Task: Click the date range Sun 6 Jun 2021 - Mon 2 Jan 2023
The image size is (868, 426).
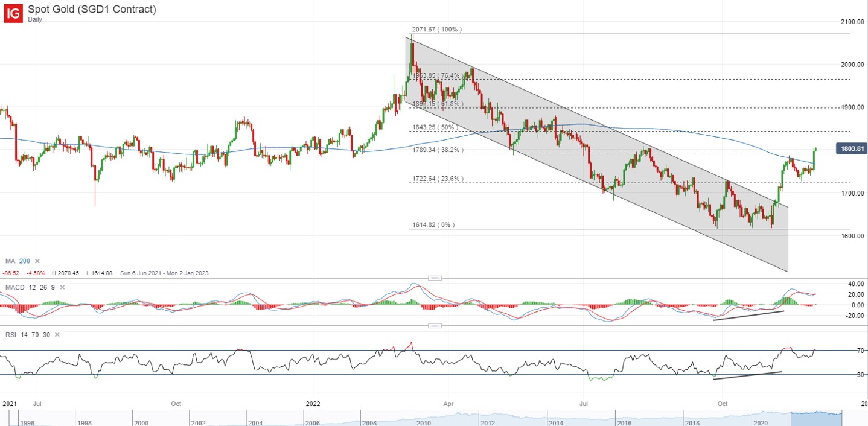Action: click(165, 273)
